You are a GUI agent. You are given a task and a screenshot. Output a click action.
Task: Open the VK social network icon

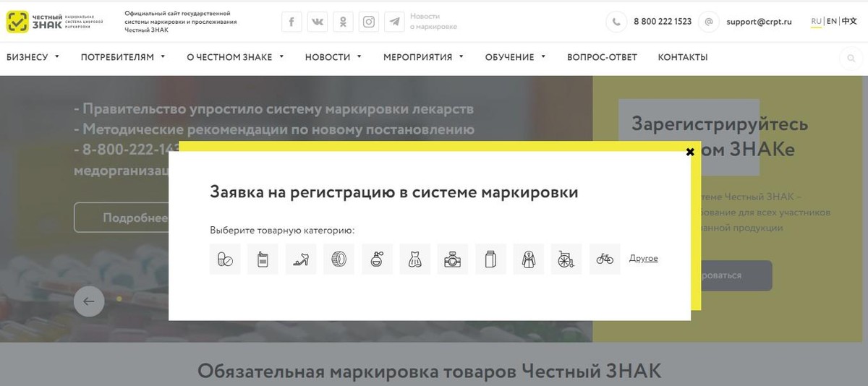318,22
